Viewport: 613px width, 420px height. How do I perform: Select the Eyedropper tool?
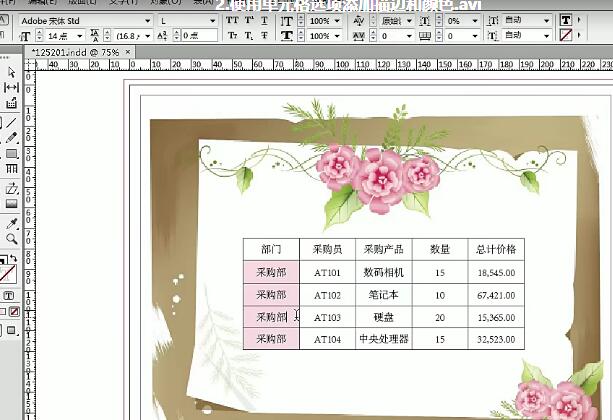[x=11, y=223]
